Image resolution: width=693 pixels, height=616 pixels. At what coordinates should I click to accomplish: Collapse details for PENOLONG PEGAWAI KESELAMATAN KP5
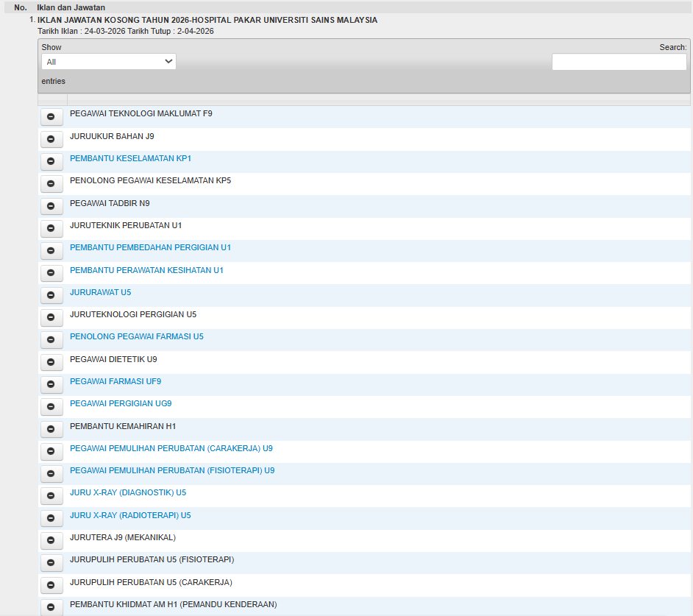click(51, 183)
